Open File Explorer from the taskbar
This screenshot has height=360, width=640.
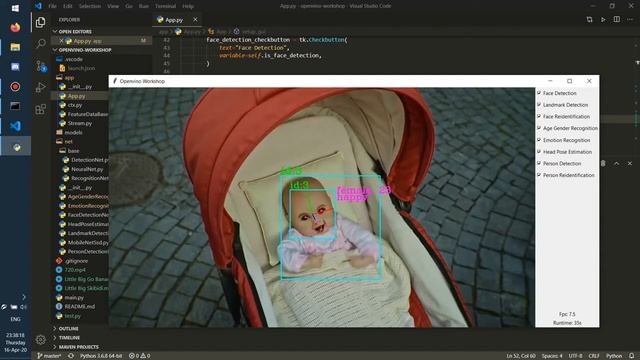16,47
